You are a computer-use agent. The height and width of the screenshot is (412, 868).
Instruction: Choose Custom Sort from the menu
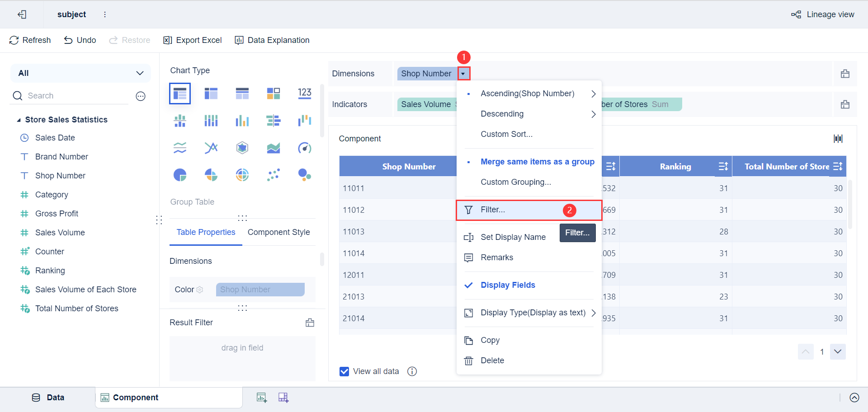tap(506, 134)
